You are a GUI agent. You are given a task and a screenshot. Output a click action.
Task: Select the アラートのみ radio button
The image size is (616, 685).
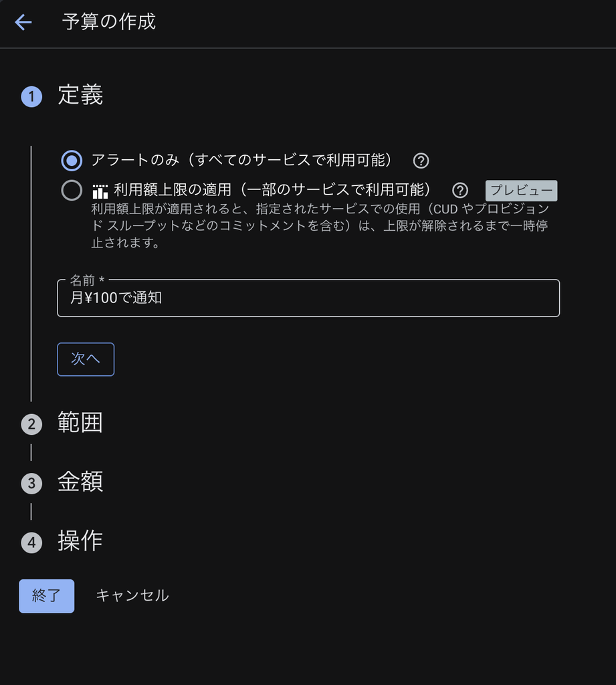(x=72, y=161)
